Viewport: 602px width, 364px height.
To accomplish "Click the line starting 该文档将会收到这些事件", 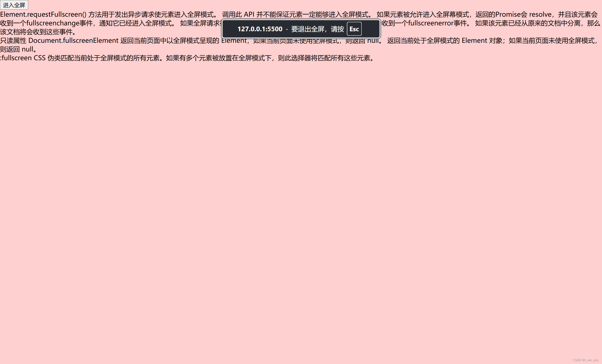I will (x=39, y=32).
